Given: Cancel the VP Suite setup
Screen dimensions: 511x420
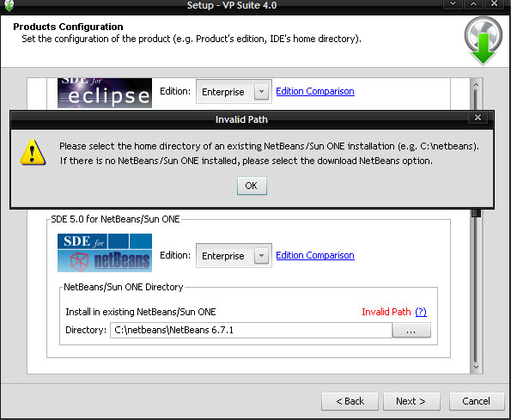Looking at the screenshot, I should [476, 401].
